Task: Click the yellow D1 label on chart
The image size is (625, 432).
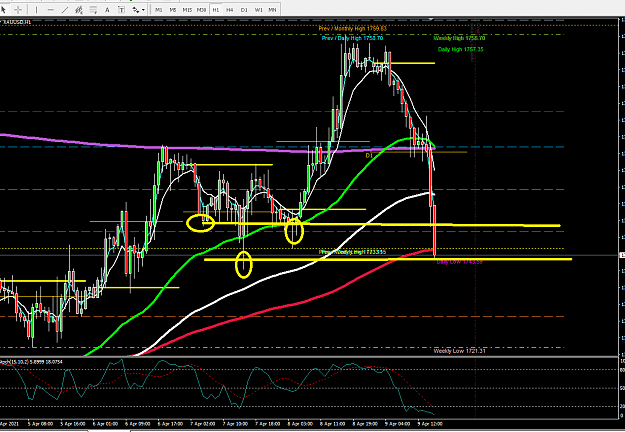Action: 369,155
